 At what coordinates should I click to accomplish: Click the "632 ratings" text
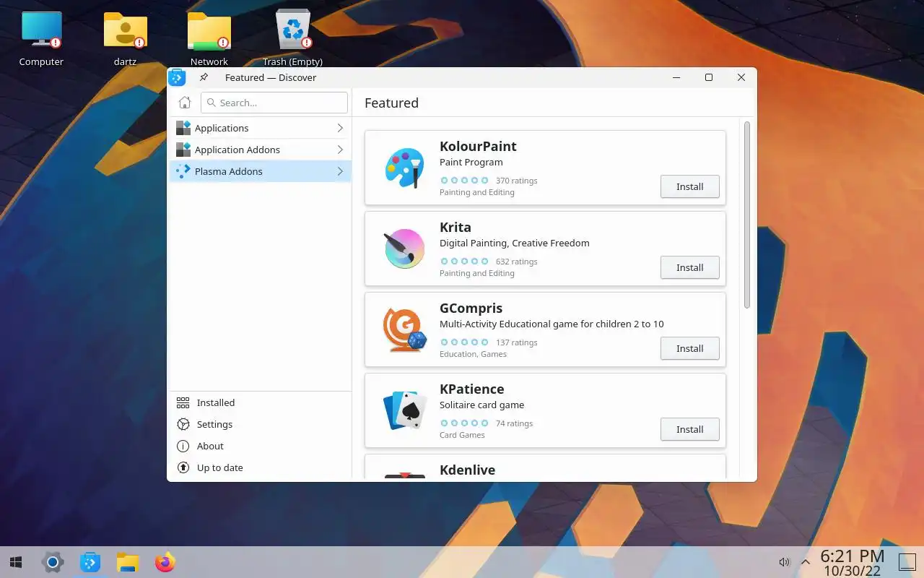pyautogui.click(x=517, y=262)
